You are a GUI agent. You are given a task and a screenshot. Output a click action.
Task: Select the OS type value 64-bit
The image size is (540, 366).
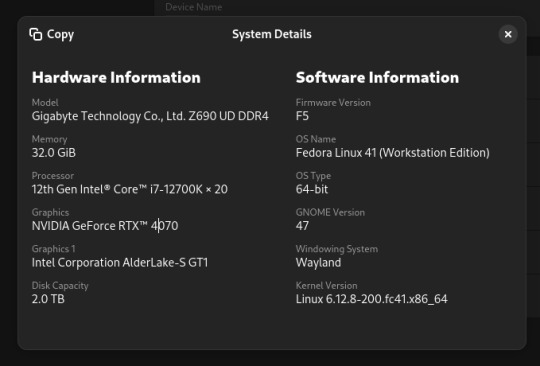pyautogui.click(x=312, y=189)
